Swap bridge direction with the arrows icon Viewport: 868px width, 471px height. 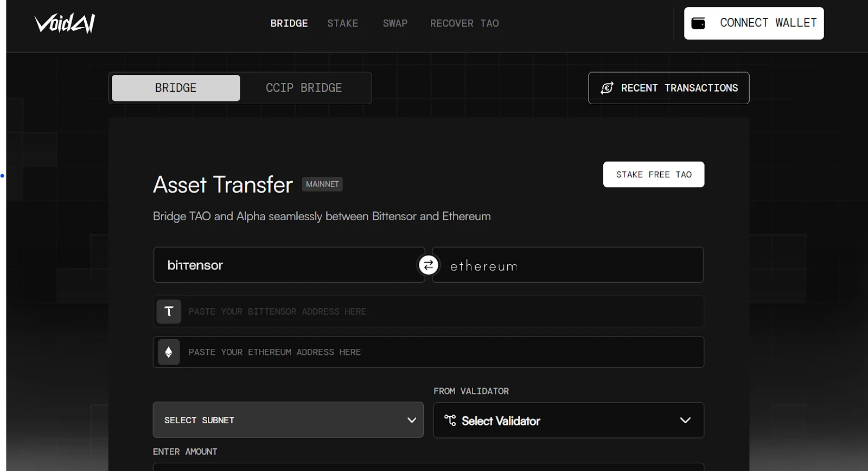(x=429, y=265)
